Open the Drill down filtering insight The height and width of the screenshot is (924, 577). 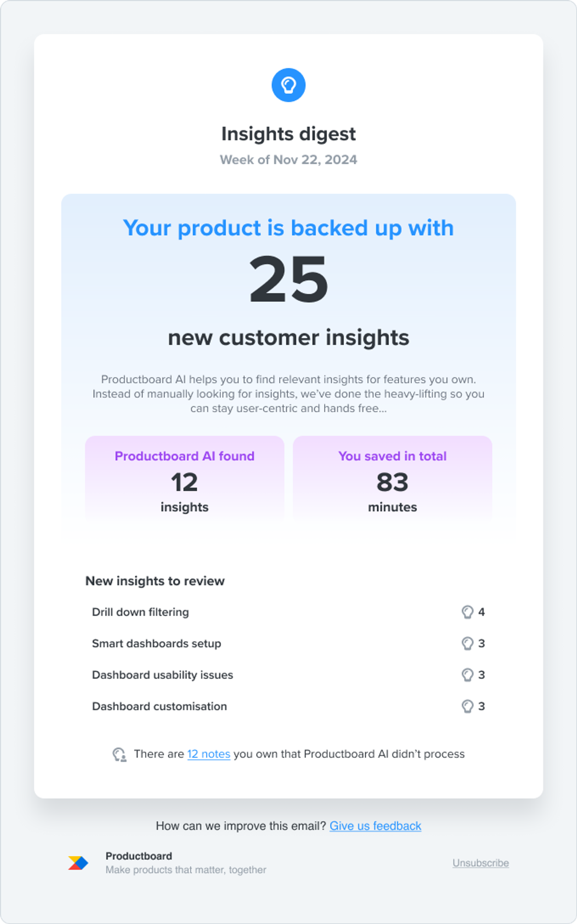click(140, 612)
